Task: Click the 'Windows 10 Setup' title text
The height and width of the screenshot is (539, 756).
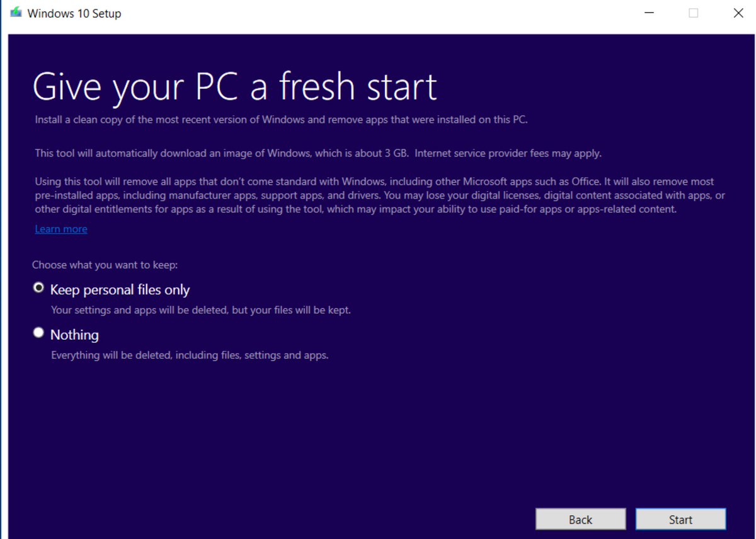Action: click(74, 13)
